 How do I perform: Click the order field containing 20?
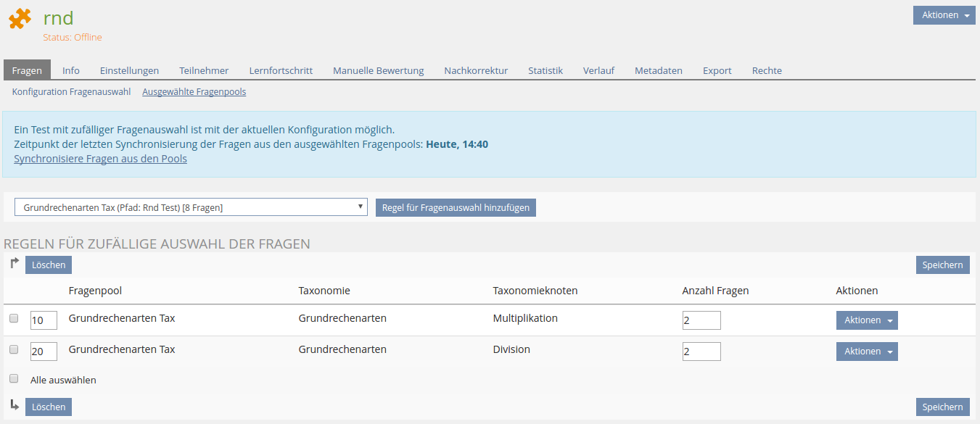pos(44,352)
